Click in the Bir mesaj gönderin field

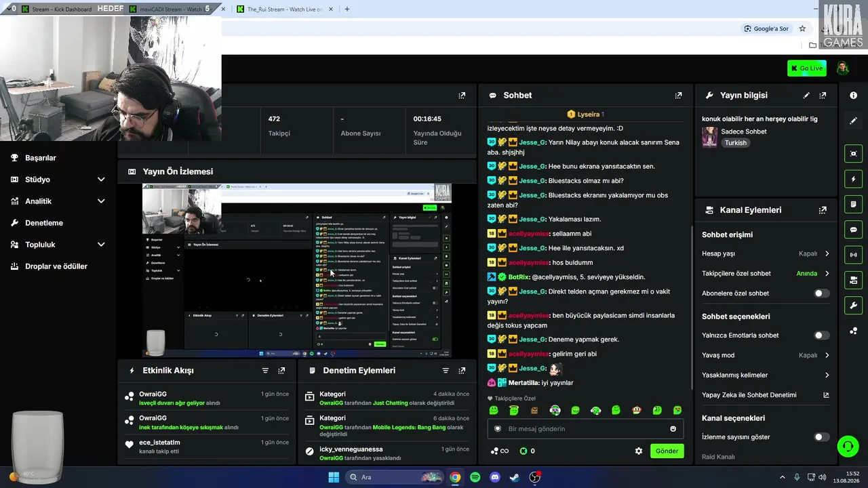click(x=585, y=428)
